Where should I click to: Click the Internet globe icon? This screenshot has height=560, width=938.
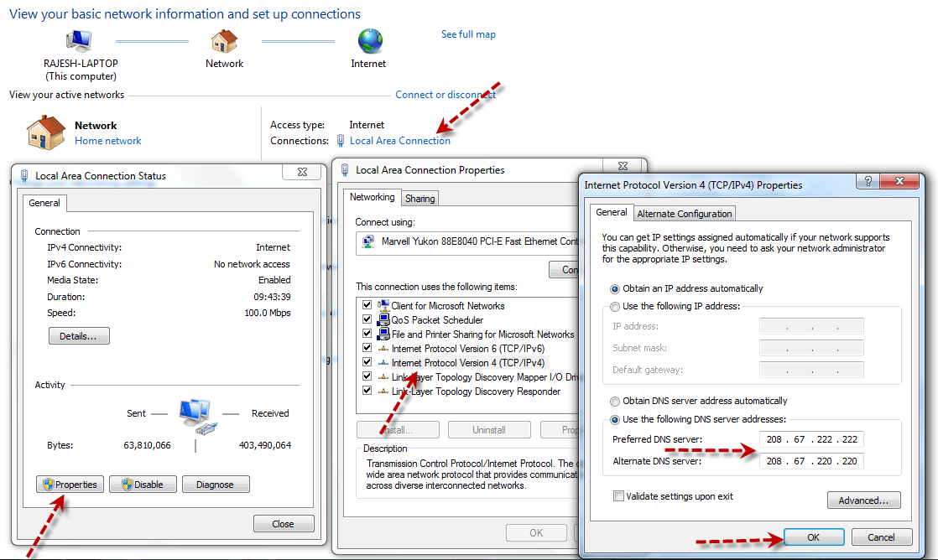click(x=369, y=41)
